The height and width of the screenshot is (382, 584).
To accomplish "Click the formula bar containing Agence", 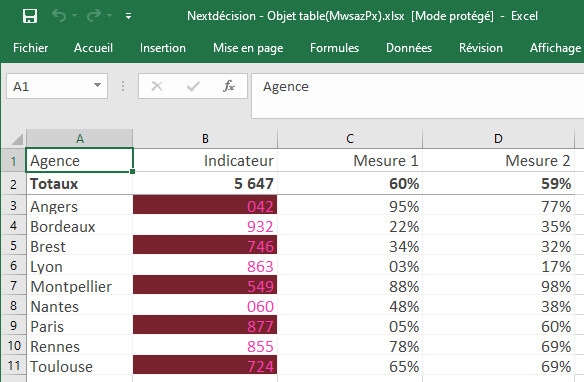I will (x=418, y=96).
